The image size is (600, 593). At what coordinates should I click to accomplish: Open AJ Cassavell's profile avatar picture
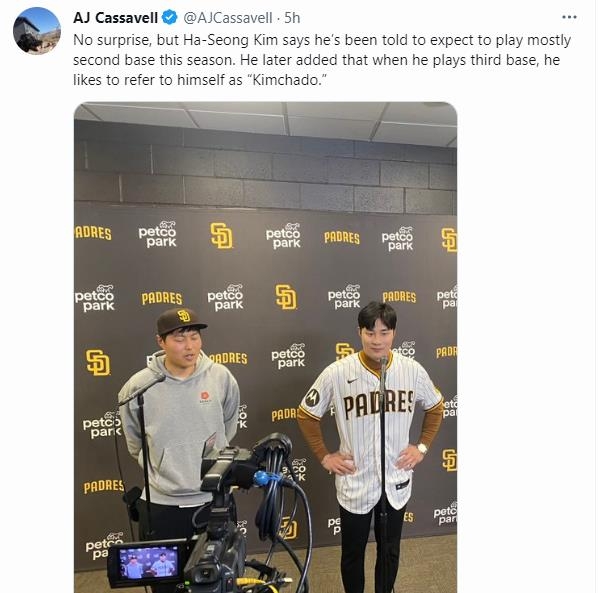click(x=37, y=31)
